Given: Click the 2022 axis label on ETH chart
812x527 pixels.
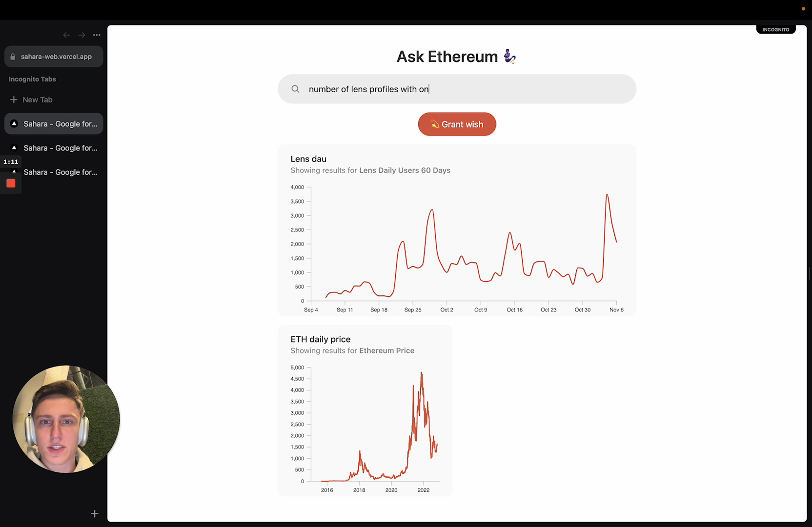Looking at the screenshot, I should (x=424, y=490).
